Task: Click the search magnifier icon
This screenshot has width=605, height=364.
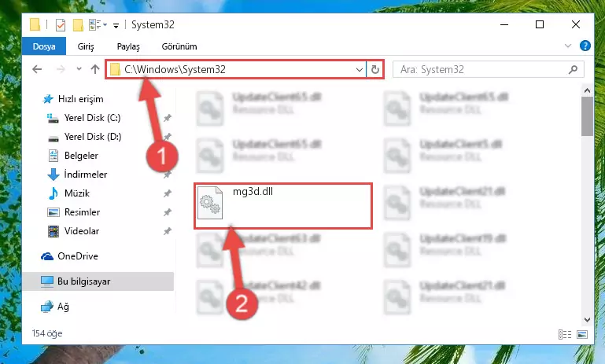Action: click(574, 69)
